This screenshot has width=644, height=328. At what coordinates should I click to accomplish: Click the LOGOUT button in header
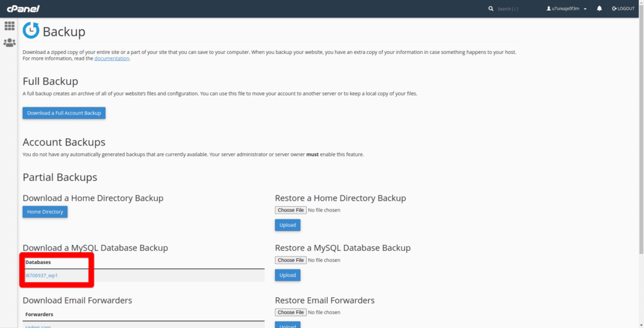coord(623,9)
